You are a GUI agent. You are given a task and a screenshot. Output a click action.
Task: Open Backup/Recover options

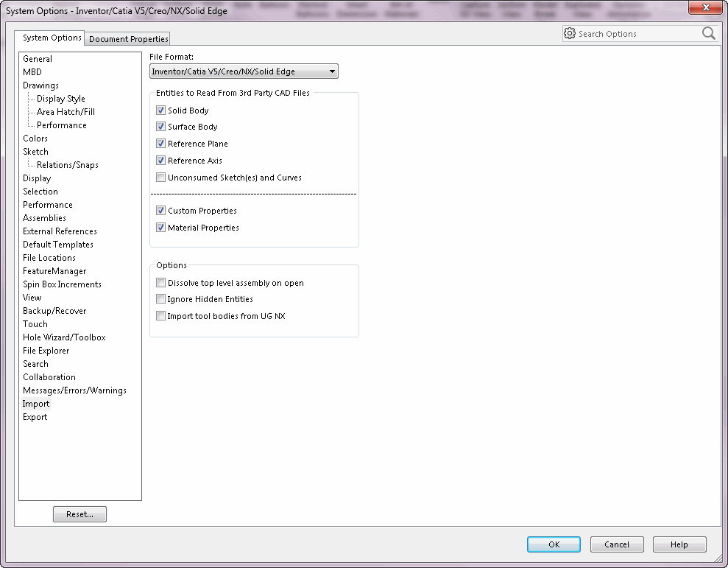pos(54,311)
